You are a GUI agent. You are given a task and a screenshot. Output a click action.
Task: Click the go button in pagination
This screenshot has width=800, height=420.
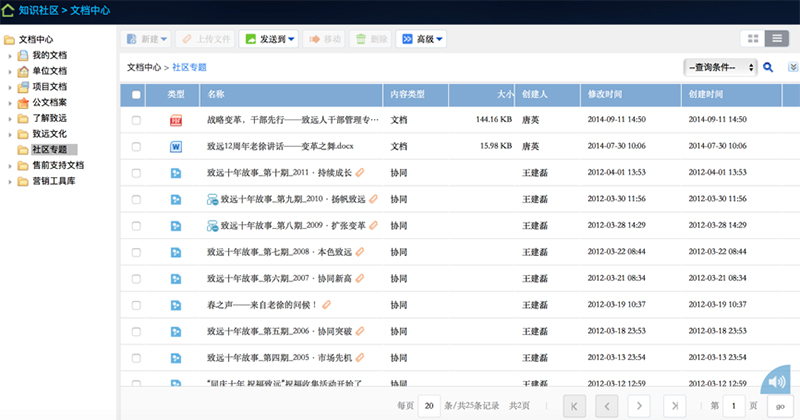(x=778, y=405)
